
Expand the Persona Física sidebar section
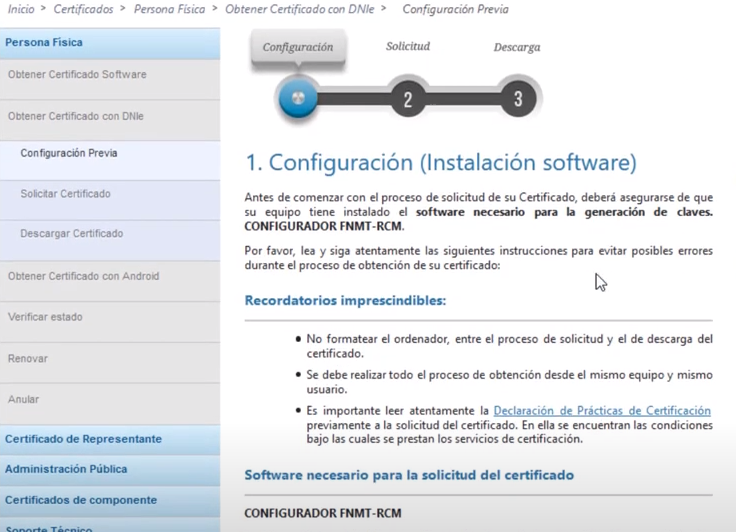[x=110, y=43]
